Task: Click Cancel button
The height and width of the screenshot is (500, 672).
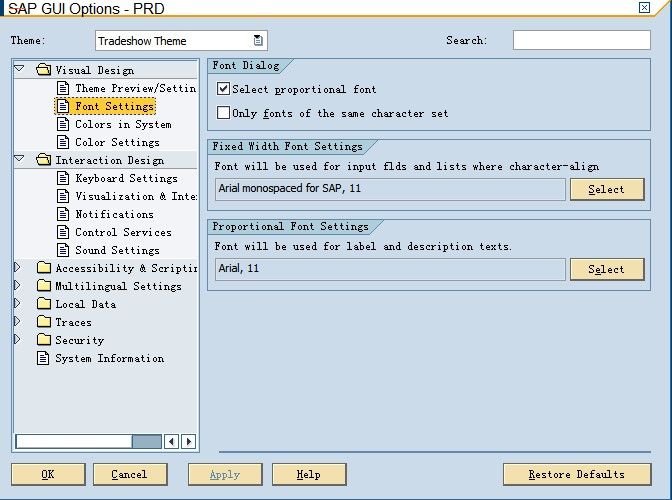Action: pyautogui.click(x=130, y=474)
